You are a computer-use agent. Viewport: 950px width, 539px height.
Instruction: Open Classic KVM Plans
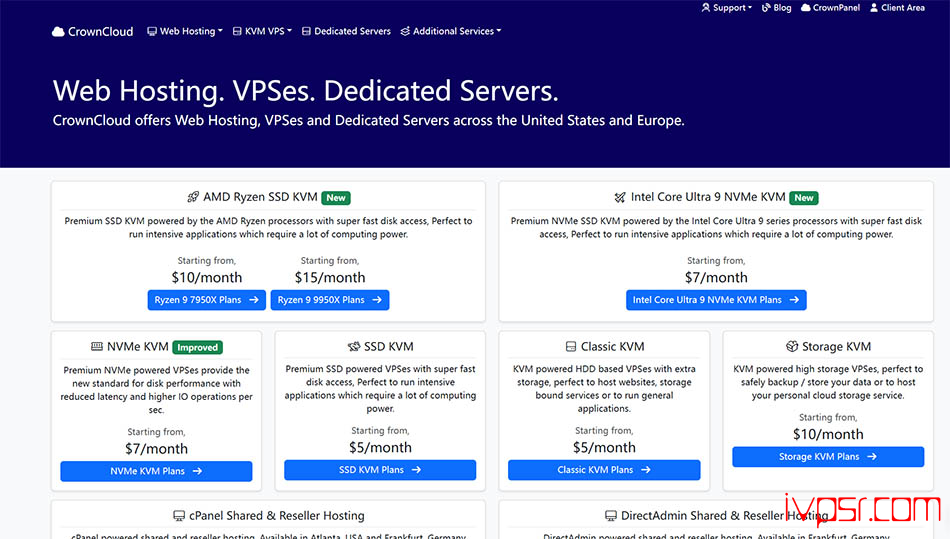(604, 470)
